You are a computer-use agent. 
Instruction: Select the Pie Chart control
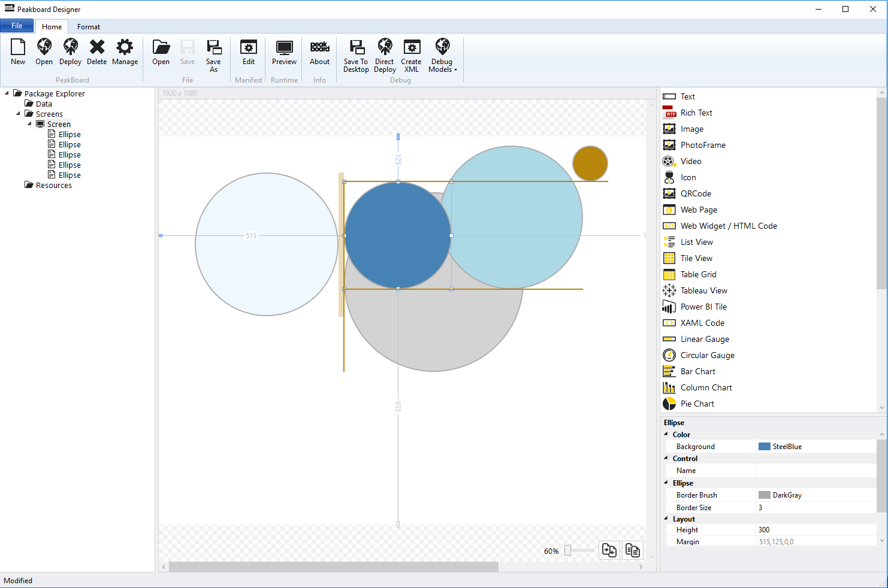coord(697,404)
